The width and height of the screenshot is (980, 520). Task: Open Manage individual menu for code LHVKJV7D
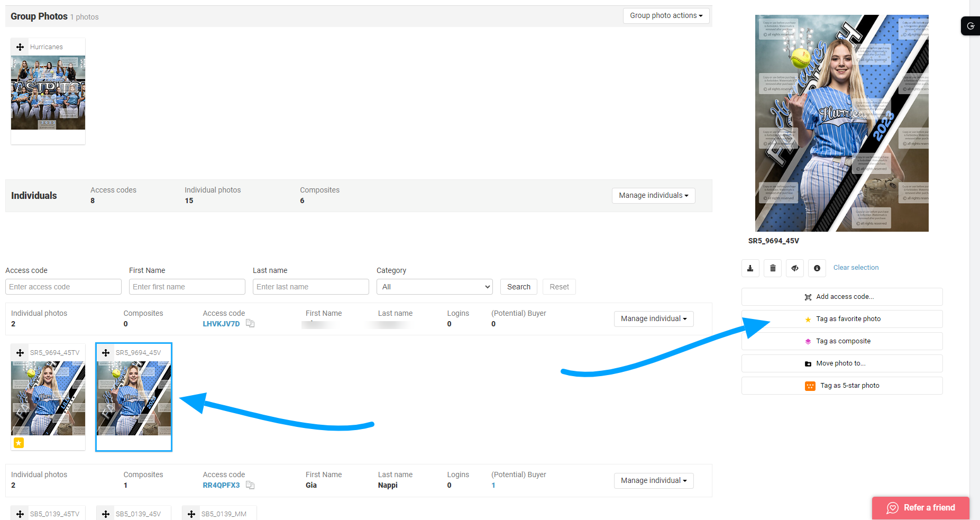654,319
